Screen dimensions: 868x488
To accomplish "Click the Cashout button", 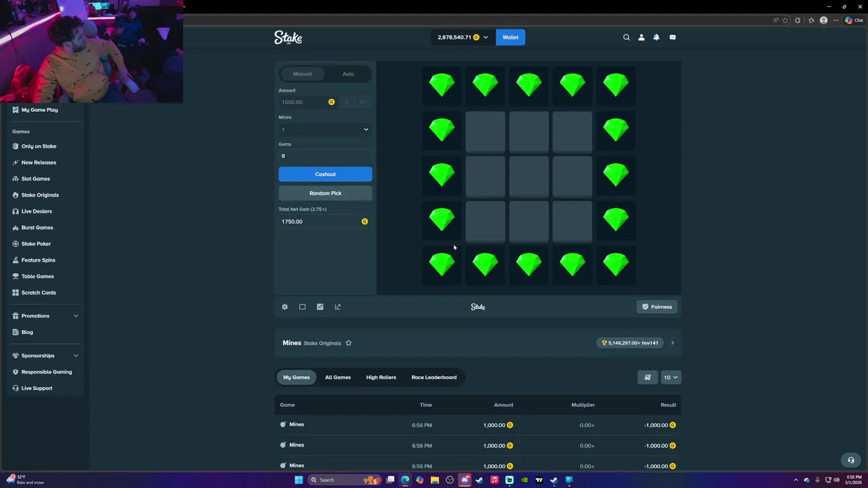I will point(325,174).
